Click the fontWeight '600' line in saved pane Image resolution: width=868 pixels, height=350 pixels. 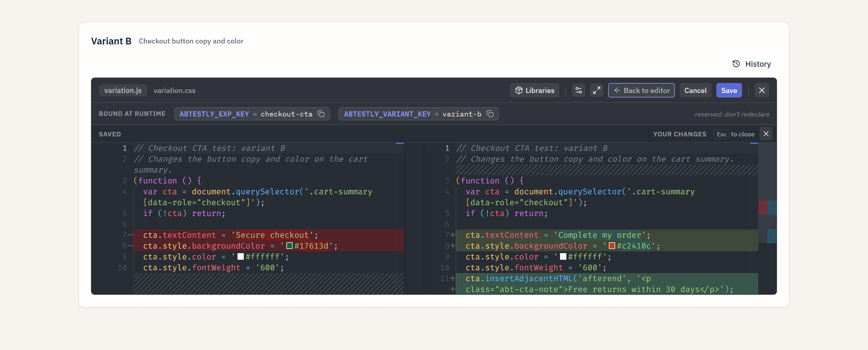[213, 267]
